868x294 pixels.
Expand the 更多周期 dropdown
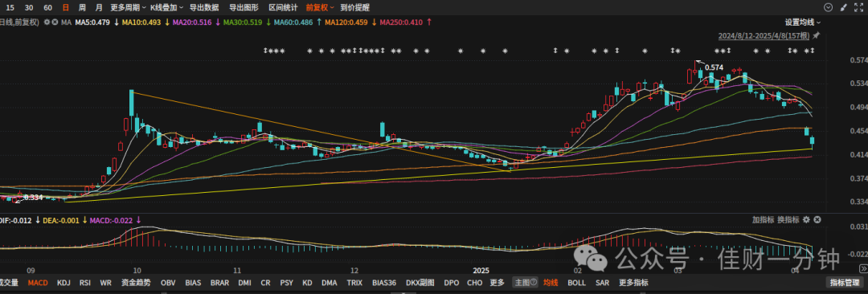pos(129,8)
